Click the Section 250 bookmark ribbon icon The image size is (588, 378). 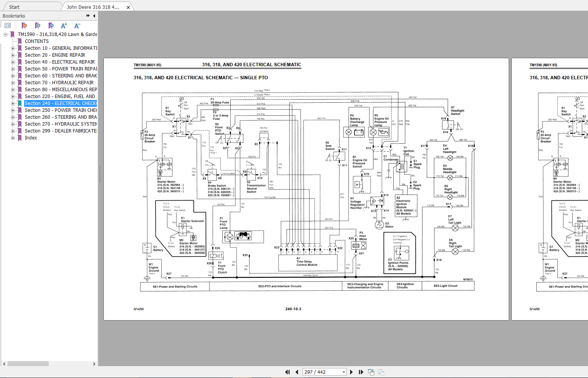[20, 110]
